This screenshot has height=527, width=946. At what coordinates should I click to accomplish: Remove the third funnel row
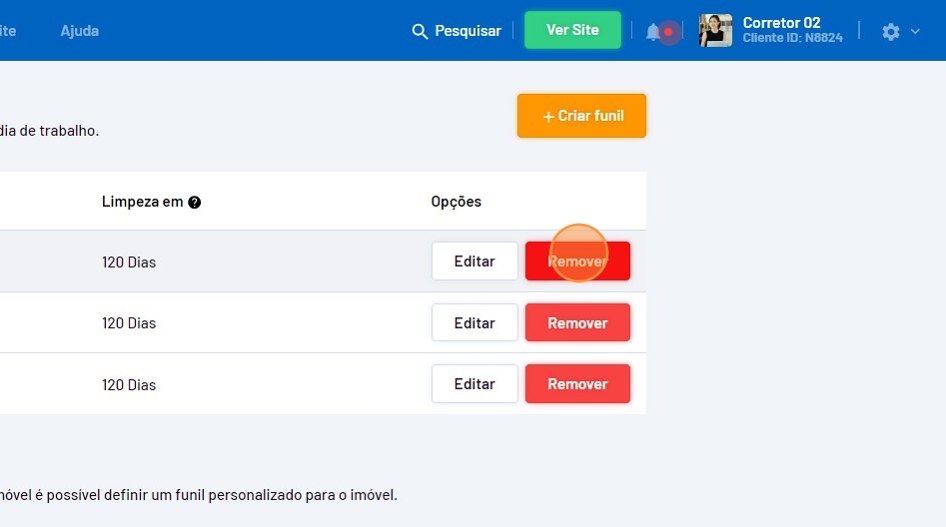[577, 383]
